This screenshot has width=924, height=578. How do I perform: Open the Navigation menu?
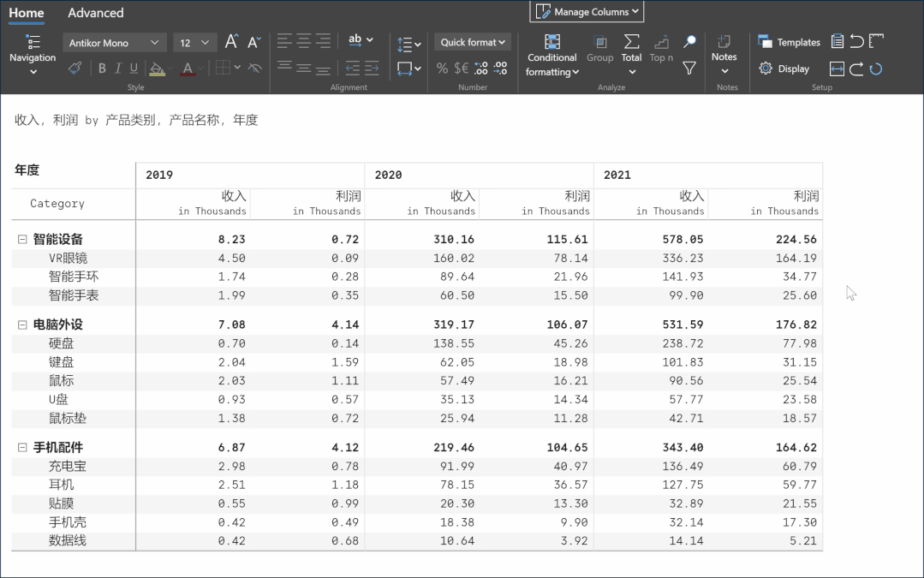[33, 55]
